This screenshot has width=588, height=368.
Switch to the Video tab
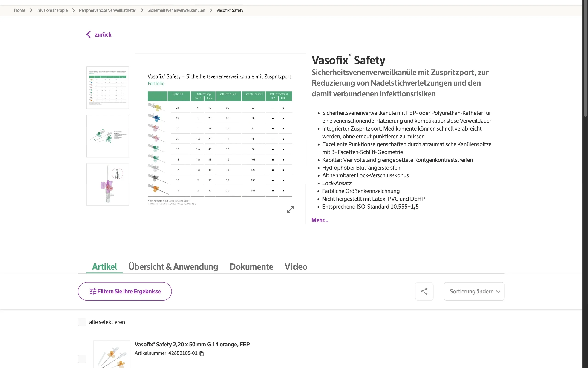[x=296, y=267]
